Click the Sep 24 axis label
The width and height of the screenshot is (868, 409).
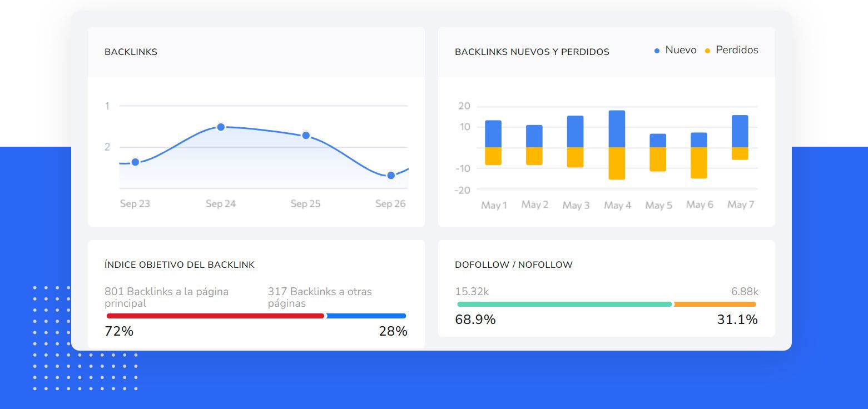click(x=221, y=204)
